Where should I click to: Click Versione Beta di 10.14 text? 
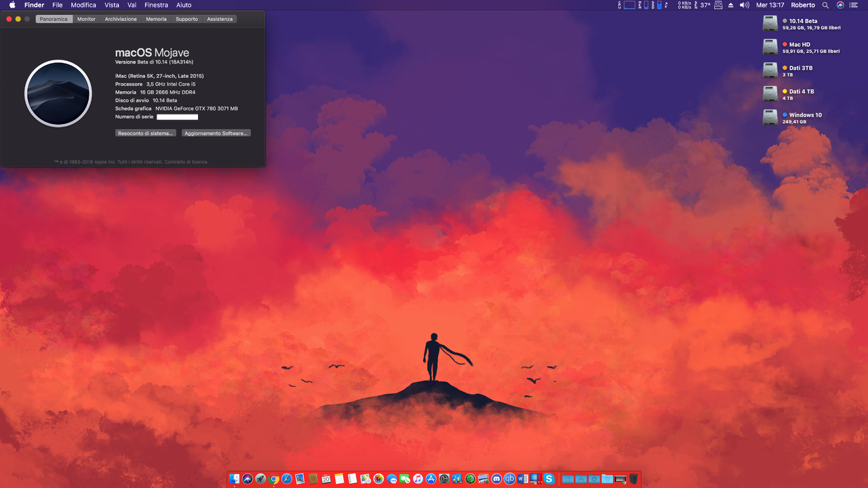coord(154,62)
